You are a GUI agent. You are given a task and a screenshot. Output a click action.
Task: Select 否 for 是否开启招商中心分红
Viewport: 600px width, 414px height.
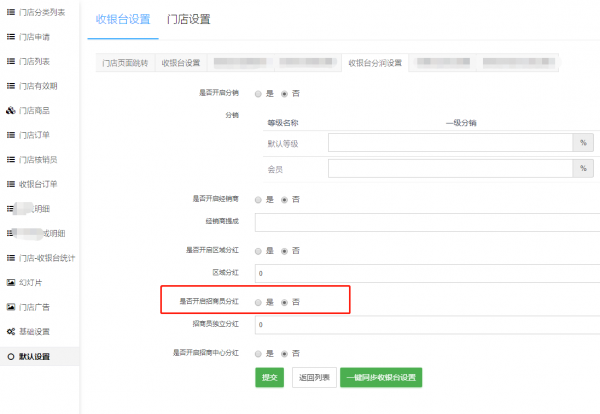point(284,354)
